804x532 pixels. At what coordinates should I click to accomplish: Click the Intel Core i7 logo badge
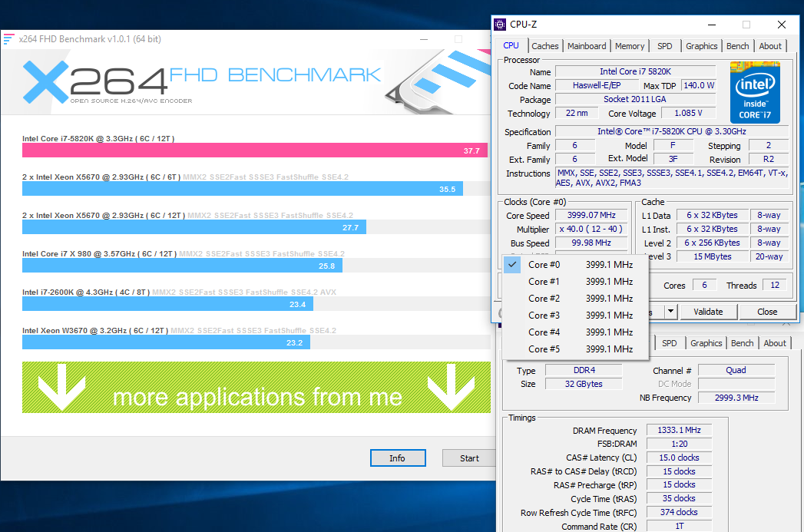coord(755,92)
